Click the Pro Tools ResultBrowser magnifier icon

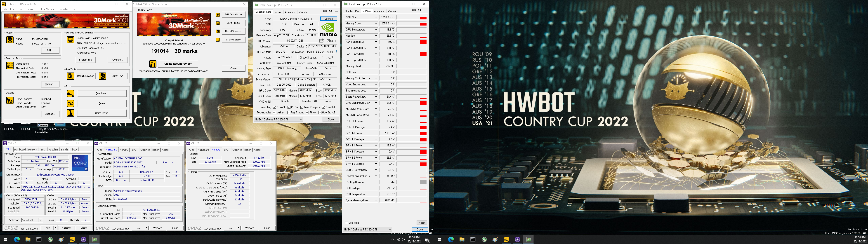[x=70, y=76]
